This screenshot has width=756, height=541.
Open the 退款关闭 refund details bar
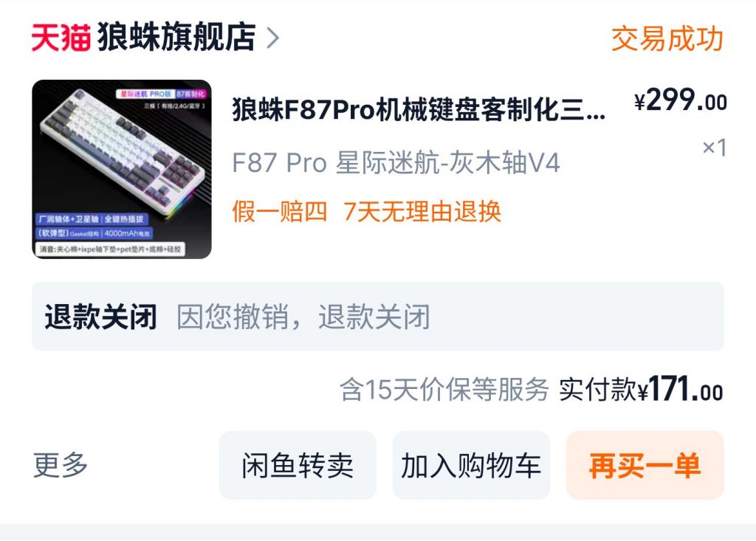click(377, 317)
